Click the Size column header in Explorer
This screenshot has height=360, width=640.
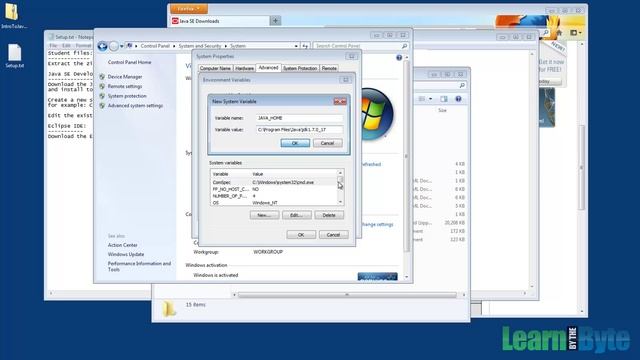pos(442,111)
